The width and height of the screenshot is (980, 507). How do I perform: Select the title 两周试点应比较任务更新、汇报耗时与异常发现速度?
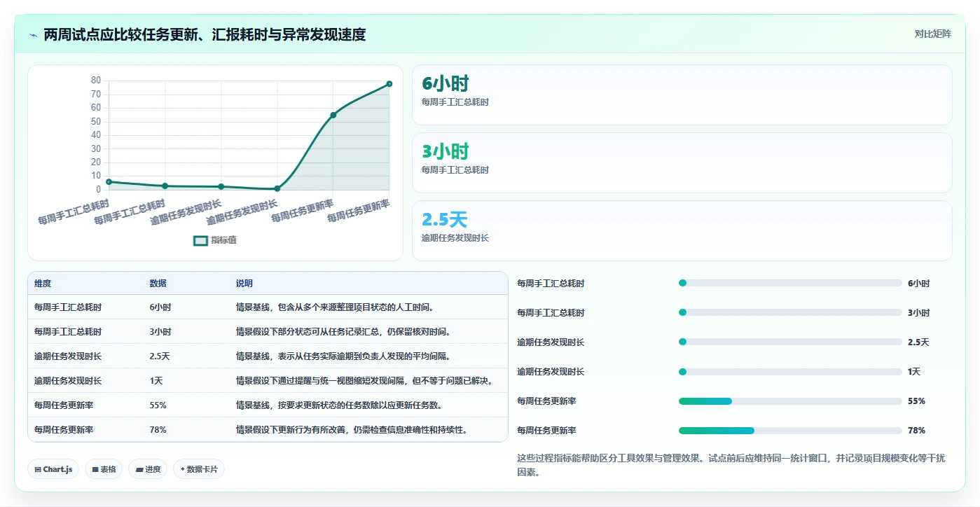pos(205,34)
